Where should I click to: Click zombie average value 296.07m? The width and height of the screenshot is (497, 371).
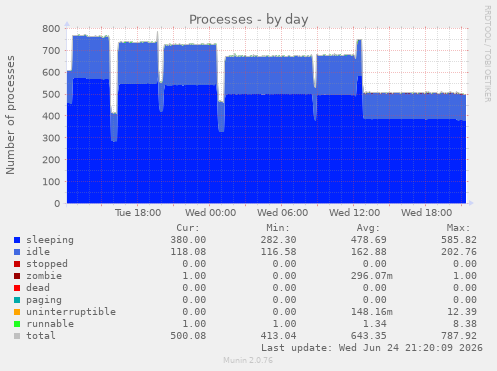click(372, 276)
